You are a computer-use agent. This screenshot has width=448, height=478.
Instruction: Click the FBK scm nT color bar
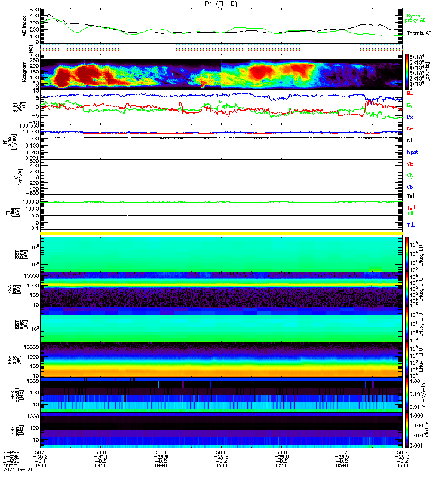[x=407, y=430]
